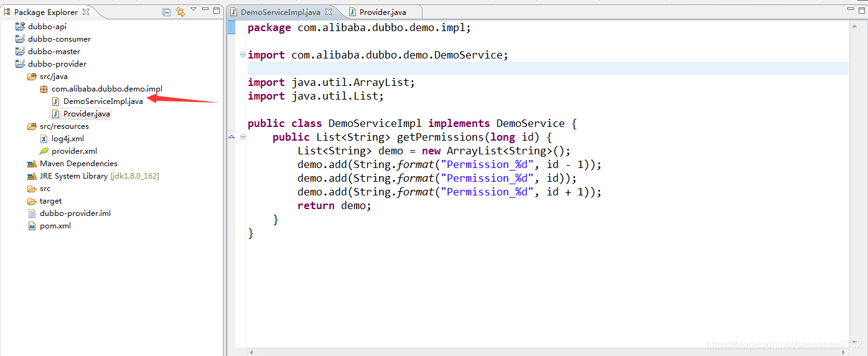Click 'getPermissions' in the method signature
Viewport: 868px width, 356px height.
pyautogui.click(x=440, y=137)
